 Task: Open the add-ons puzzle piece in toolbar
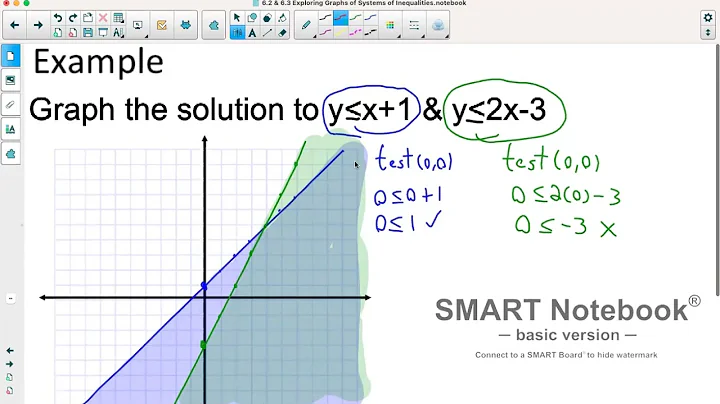click(x=214, y=25)
